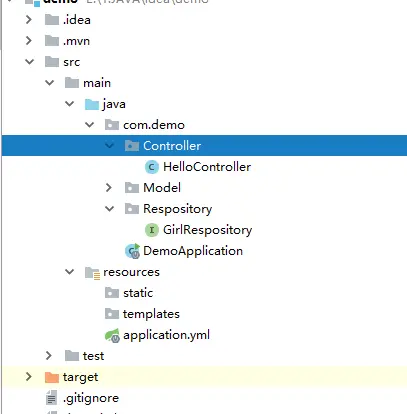
Task: Click the .idea folder icon
Action: [52, 20]
